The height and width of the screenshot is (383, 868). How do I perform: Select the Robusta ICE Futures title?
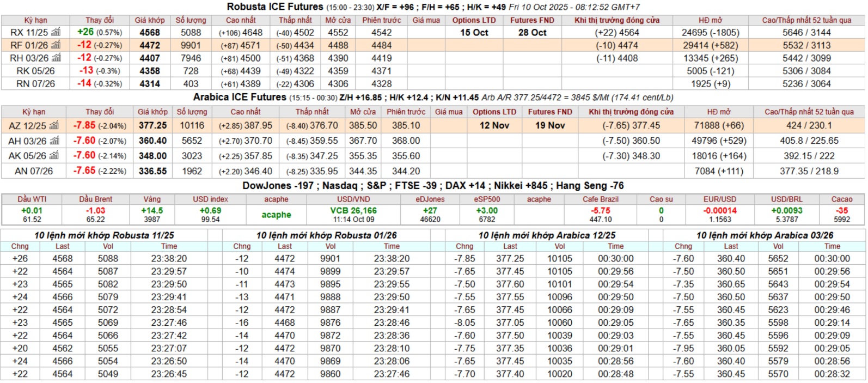tap(275, 7)
